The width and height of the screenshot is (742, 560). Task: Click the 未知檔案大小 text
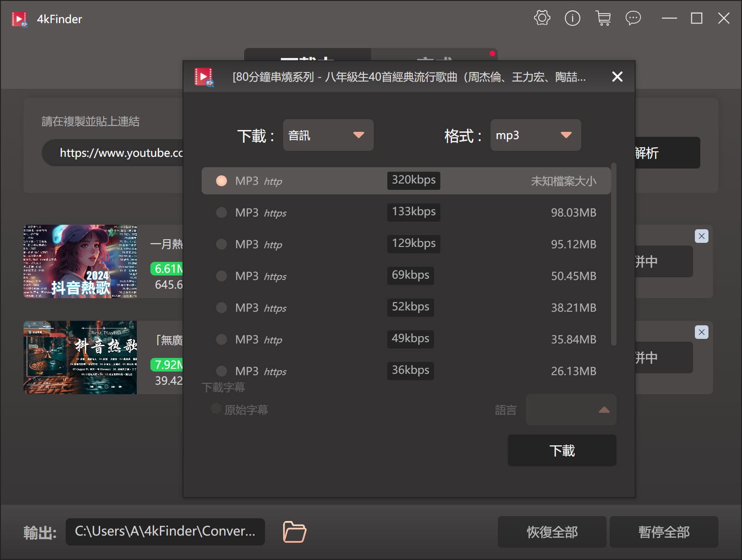tap(564, 181)
